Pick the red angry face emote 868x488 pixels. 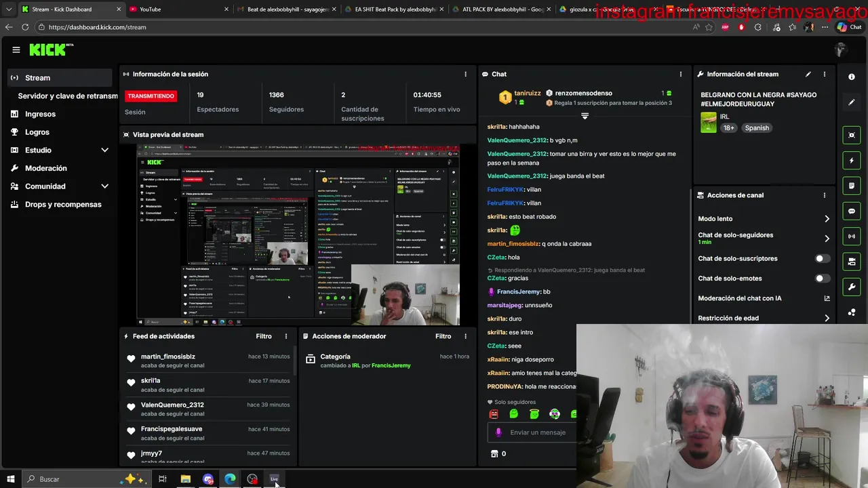[x=494, y=414]
